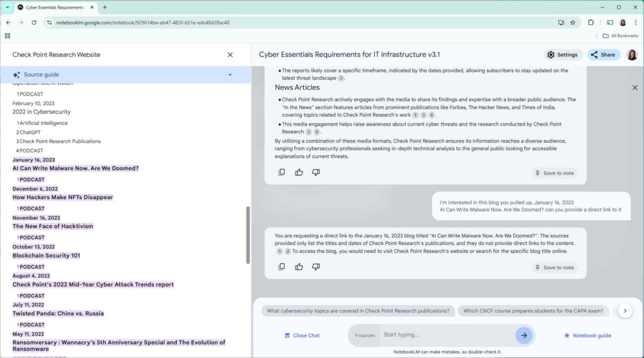This screenshot has width=644, height=358.
Task: Dislike the direct link response
Action: (x=316, y=266)
